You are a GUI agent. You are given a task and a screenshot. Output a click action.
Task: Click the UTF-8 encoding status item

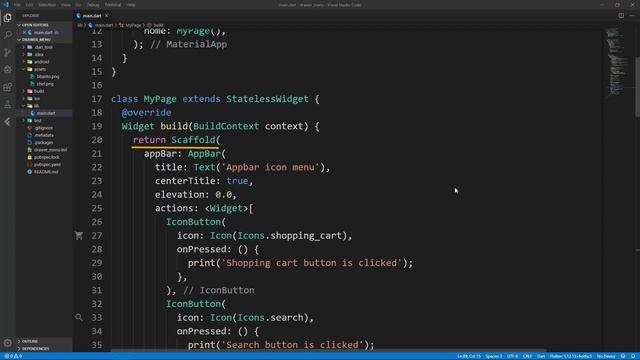coord(512,356)
